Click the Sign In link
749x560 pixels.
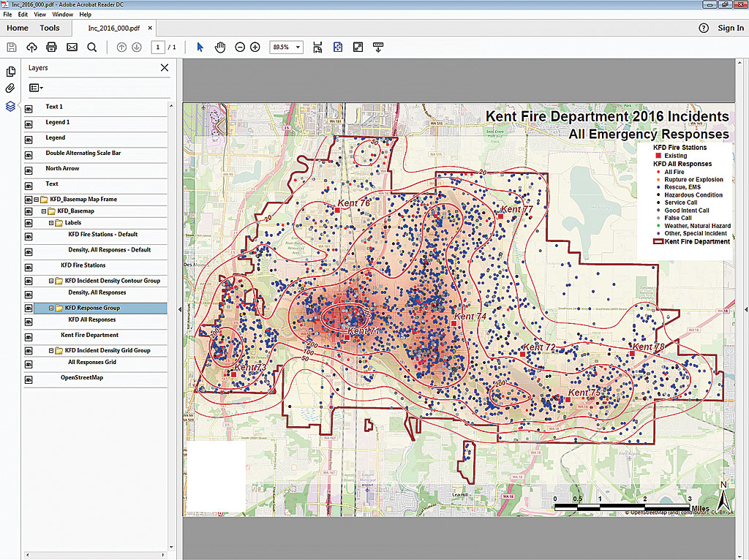point(730,28)
